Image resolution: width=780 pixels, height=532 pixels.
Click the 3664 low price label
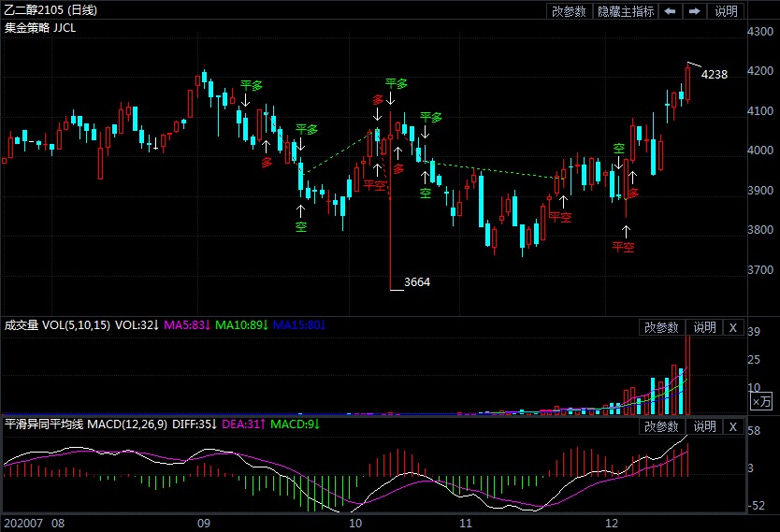coord(417,282)
